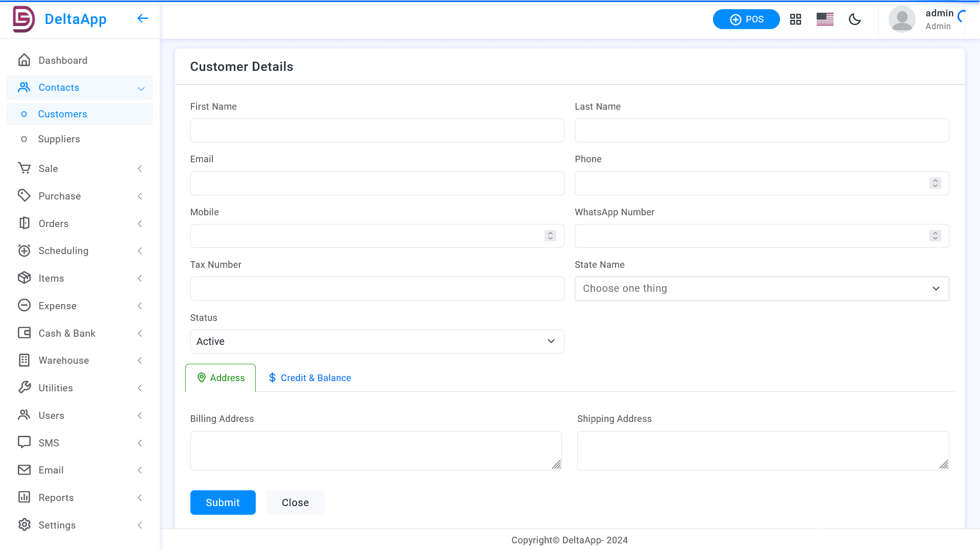Toggle dark mode with the moon icon
The width and height of the screenshot is (980, 551).
pos(854,19)
